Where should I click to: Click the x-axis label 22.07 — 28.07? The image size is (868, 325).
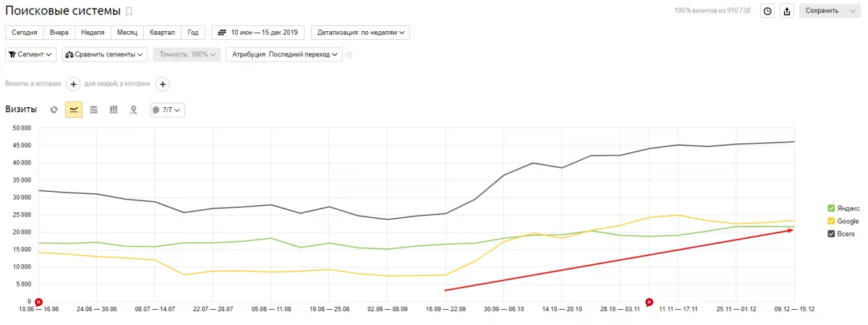point(213,309)
